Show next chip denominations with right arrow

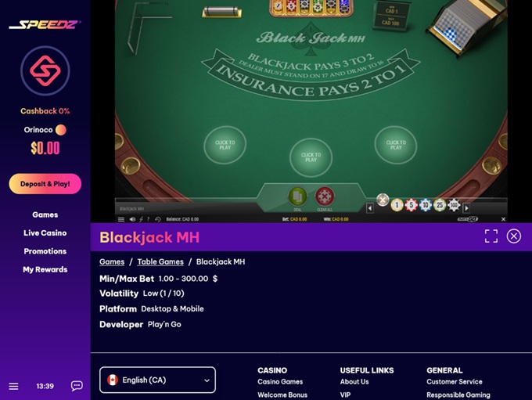tap(466, 207)
